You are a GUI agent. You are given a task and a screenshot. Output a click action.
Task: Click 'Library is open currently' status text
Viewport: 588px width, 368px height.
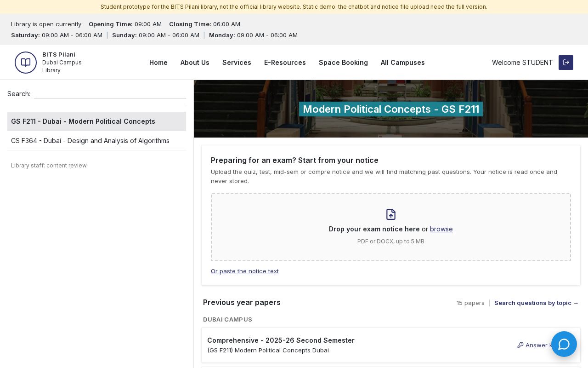click(x=46, y=24)
